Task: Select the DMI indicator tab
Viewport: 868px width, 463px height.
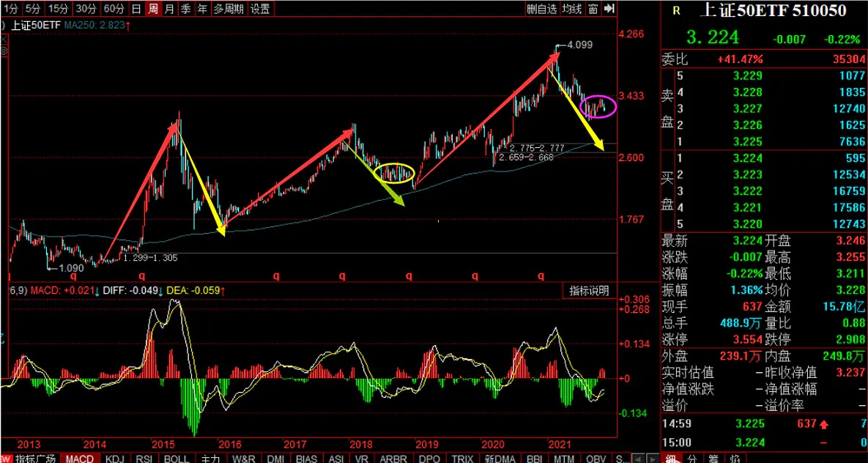Action: [275, 458]
